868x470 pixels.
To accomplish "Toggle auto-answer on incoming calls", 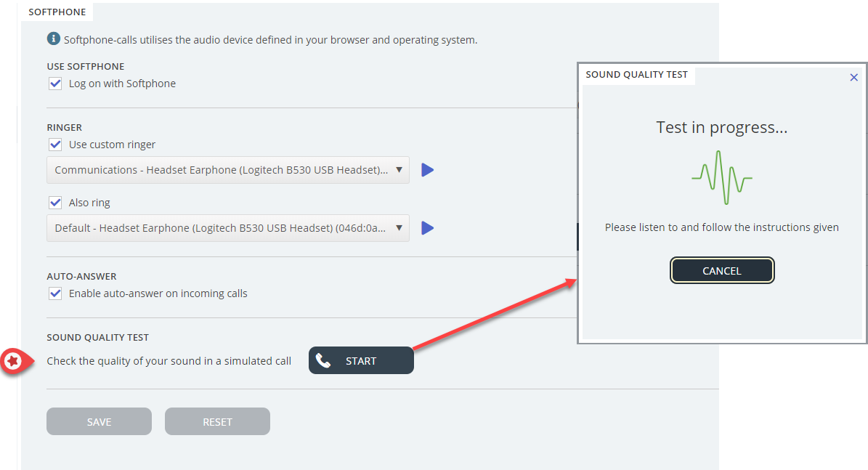I will tap(55, 293).
